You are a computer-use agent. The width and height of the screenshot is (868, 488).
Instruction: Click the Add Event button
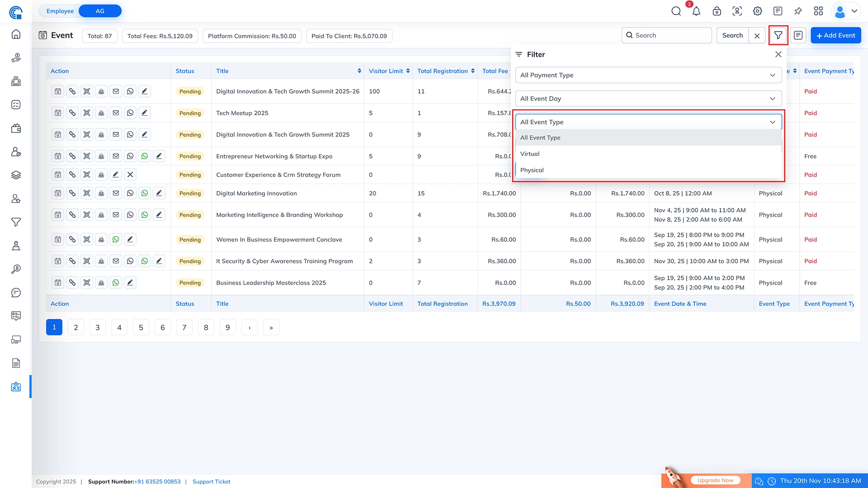click(x=835, y=35)
